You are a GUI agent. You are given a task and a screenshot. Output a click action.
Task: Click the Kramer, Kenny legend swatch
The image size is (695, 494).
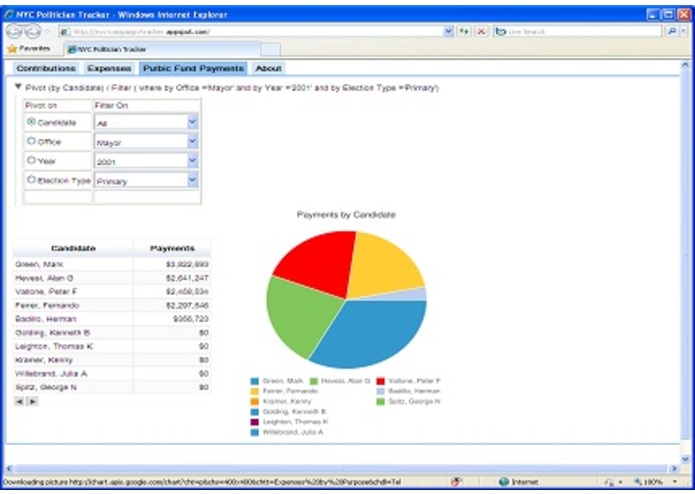coord(254,401)
